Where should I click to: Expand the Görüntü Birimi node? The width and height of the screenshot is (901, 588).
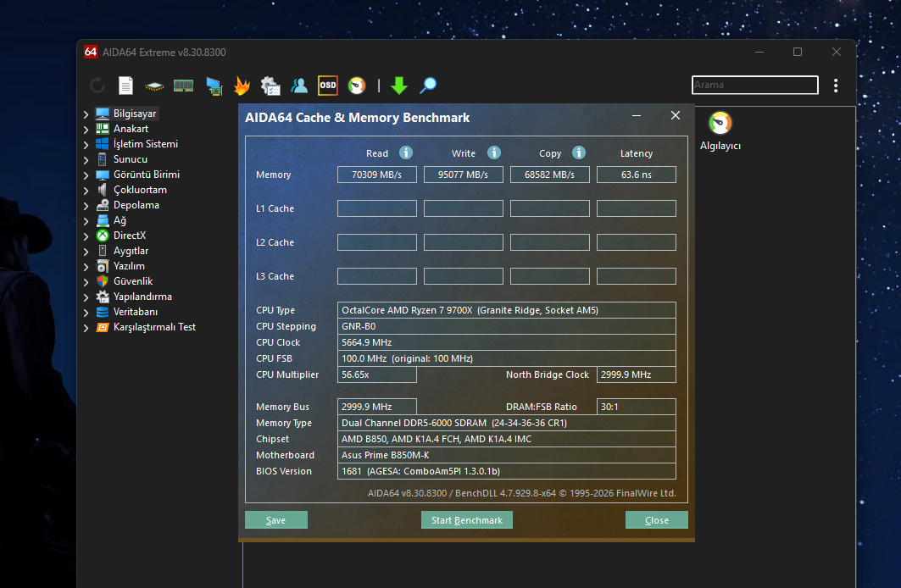86,175
